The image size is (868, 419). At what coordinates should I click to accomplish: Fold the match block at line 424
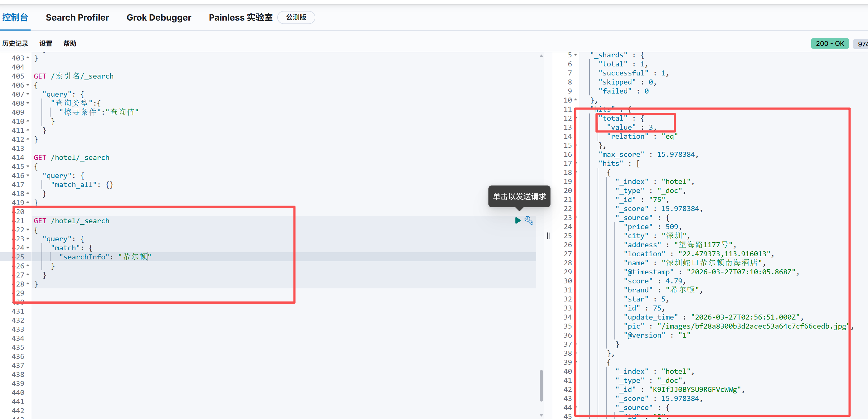pyautogui.click(x=28, y=248)
